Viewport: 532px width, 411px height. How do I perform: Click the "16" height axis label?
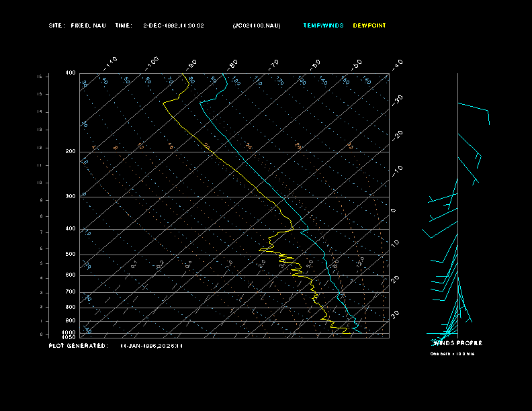coord(40,77)
